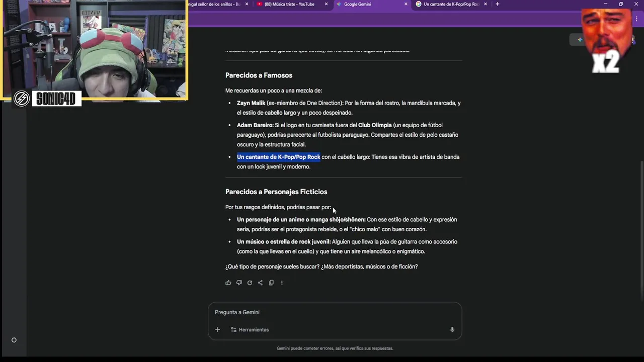Click the Gemini puede cometer errores disclaimer
The image size is (644, 362).
click(x=335, y=348)
